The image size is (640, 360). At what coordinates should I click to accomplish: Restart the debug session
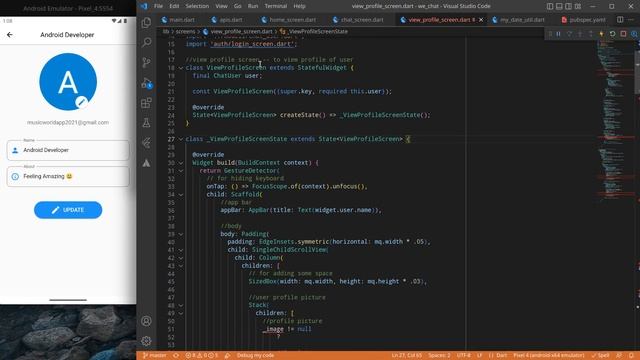point(612,34)
